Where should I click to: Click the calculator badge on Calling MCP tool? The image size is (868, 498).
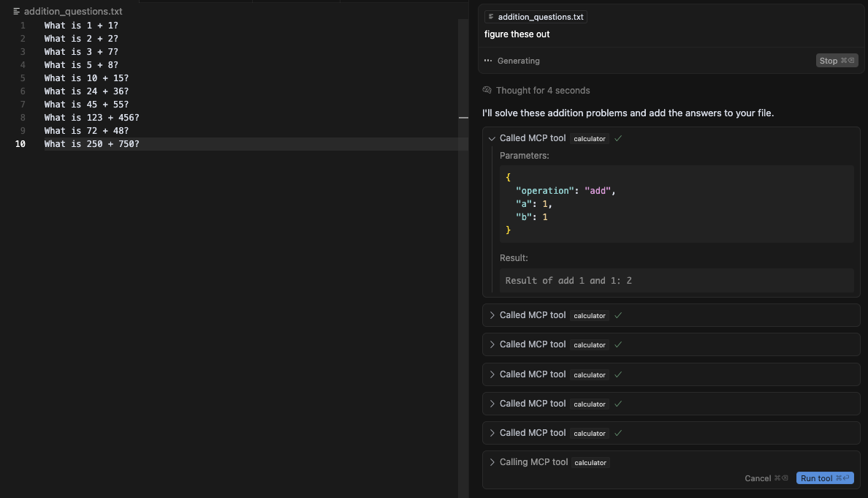pos(589,462)
